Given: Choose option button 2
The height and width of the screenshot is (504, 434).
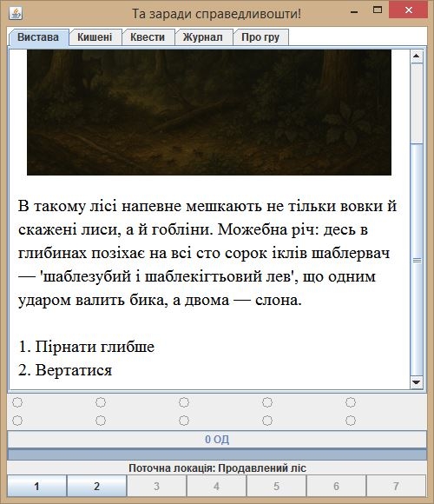Looking at the screenshot, I should click(x=96, y=486).
